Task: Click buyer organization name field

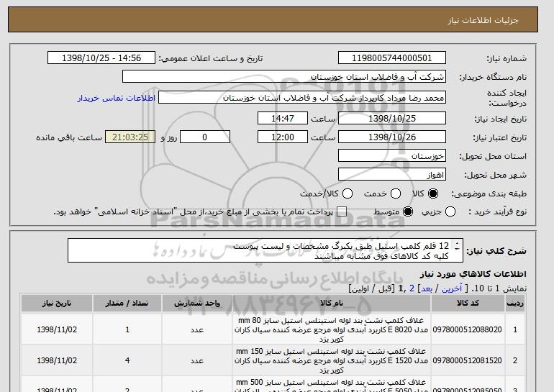Action: pos(284,77)
